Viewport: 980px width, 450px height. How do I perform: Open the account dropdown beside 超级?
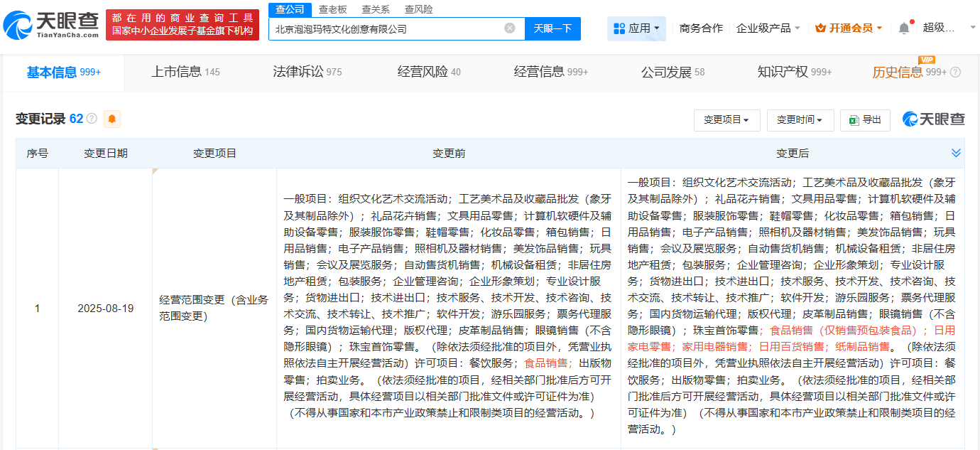pos(974,28)
